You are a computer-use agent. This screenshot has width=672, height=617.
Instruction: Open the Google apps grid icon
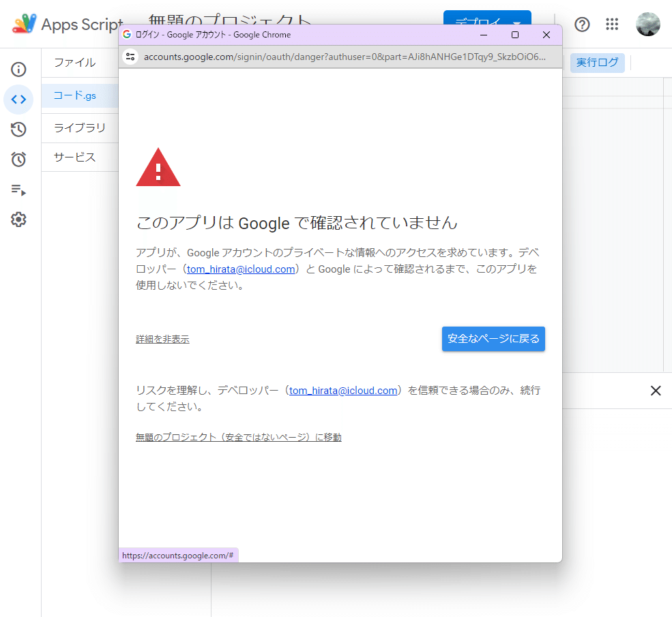tap(612, 24)
